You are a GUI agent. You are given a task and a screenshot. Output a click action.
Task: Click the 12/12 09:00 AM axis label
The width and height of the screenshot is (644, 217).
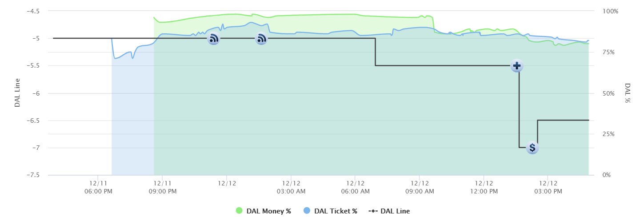(420, 186)
